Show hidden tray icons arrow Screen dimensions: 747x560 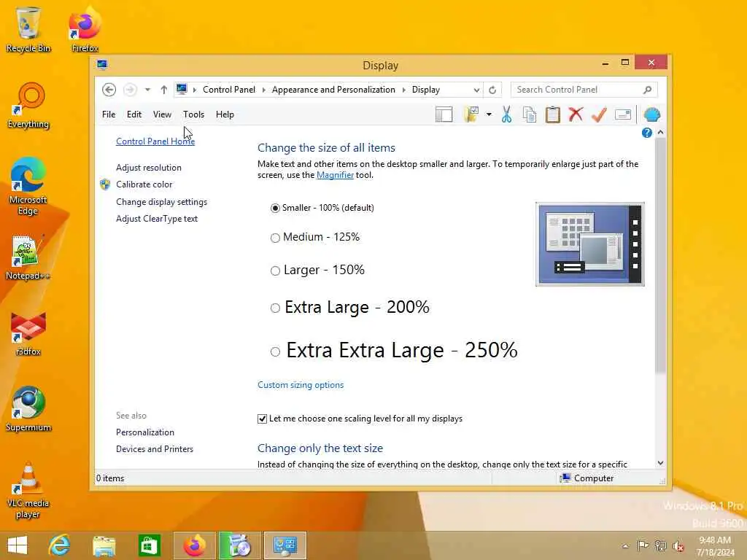coord(625,546)
